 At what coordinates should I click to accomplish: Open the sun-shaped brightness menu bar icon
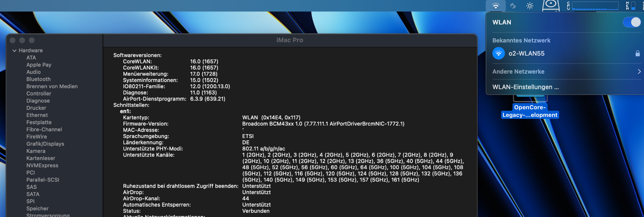(530, 6)
